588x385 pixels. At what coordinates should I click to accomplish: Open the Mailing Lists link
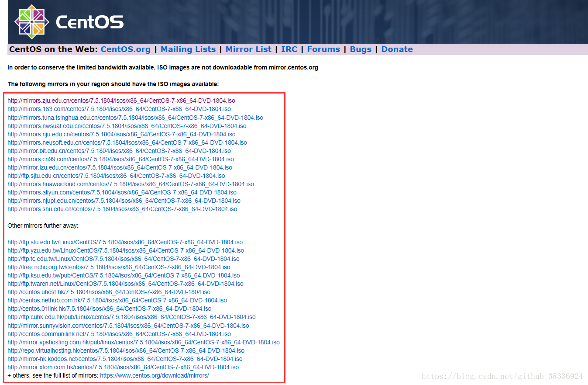pyautogui.click(x=188, y=49)
